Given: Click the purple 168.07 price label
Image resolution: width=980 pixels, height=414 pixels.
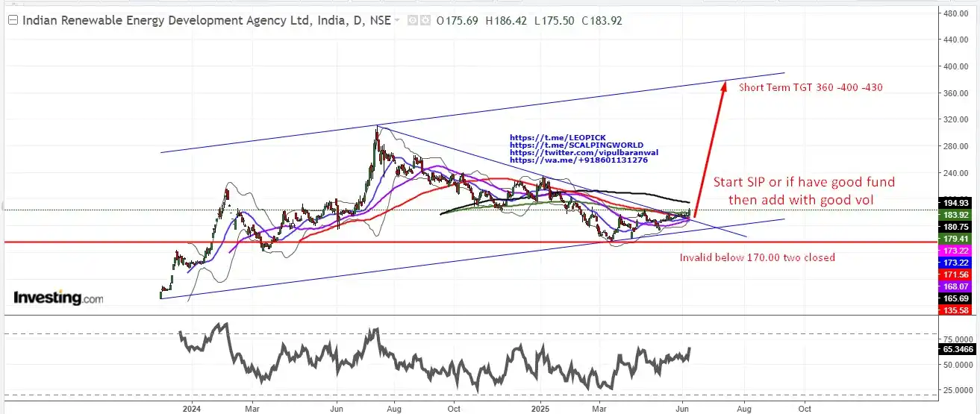Looking at the screenshot, I should [956, 286].
